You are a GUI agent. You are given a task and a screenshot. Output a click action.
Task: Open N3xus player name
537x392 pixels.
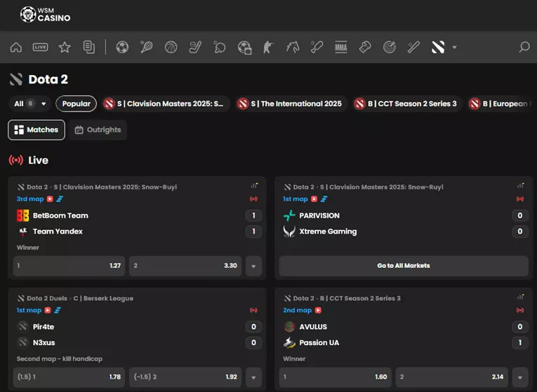(44, 343)
